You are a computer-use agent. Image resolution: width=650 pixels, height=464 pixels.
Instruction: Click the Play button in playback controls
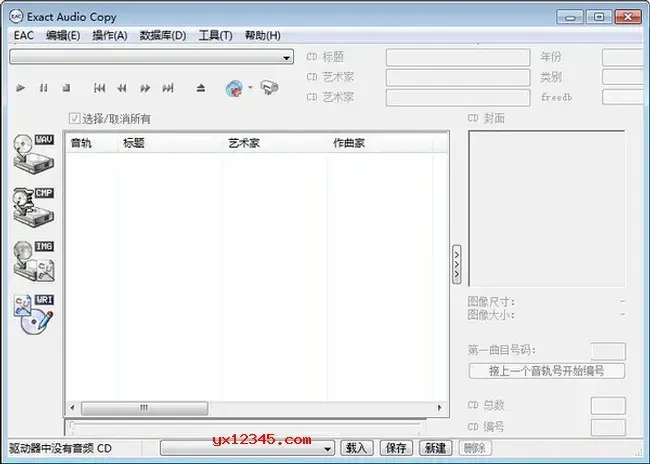click(20, 88)
